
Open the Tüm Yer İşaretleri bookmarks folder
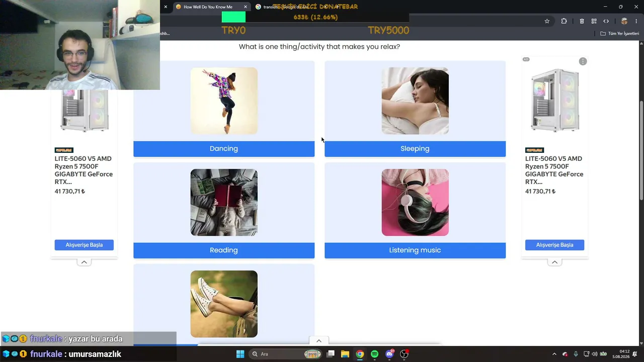point(619,34)
